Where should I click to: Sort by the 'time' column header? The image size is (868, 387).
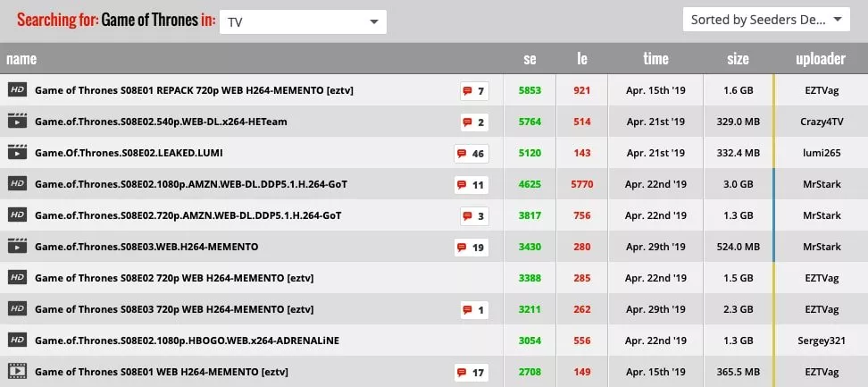click(x=655, y=59)
